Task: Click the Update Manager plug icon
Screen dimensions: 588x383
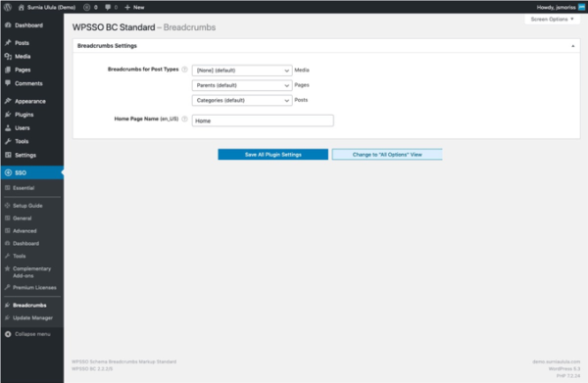Action: (7, 317)
